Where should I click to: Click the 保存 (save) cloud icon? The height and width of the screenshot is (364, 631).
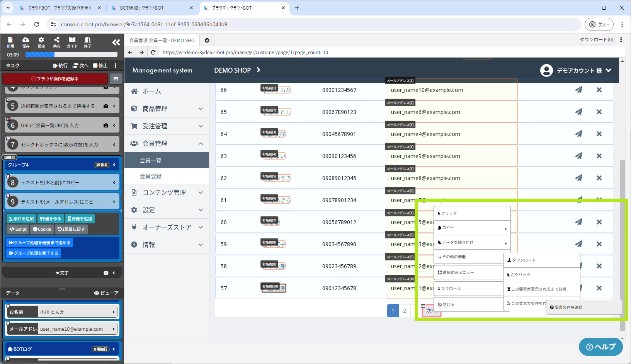point(26,42)
